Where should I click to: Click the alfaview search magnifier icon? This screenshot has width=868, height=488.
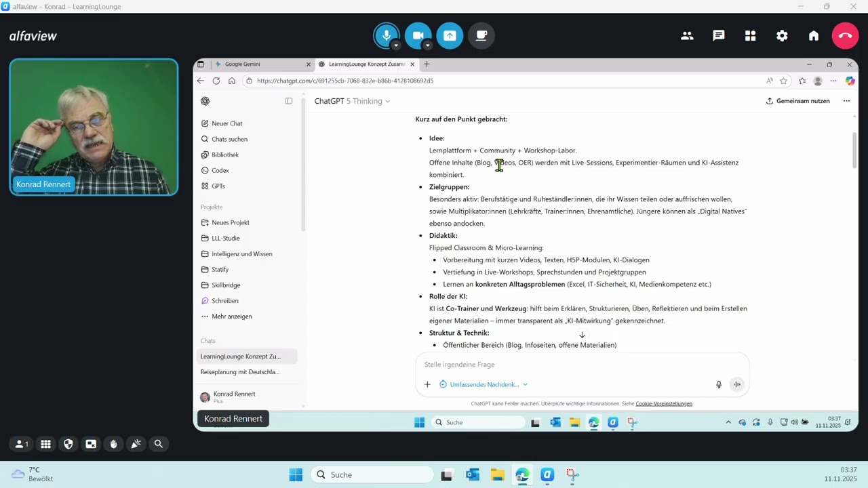point(159,444)
